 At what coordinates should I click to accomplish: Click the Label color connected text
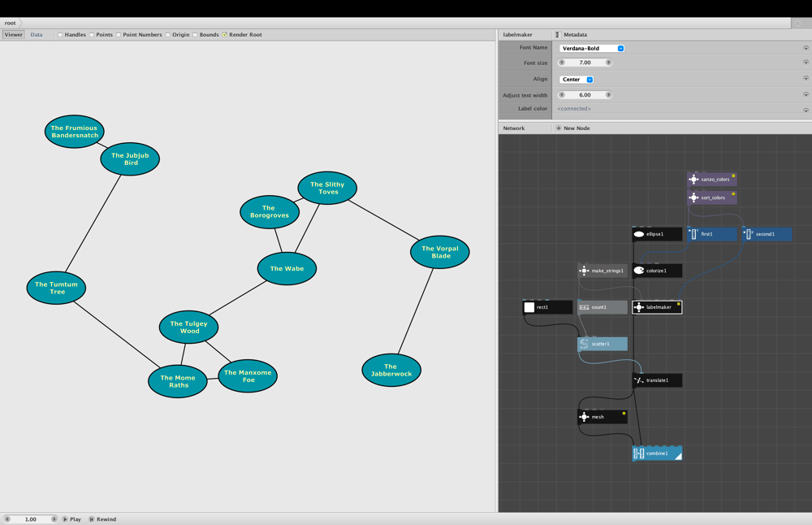574,108
